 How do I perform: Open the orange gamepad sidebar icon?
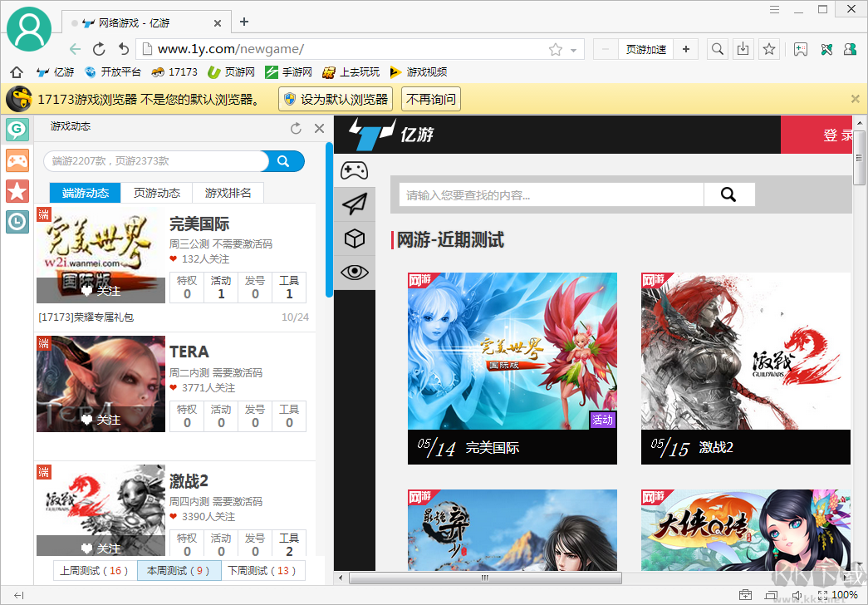(x=17, y=161)
